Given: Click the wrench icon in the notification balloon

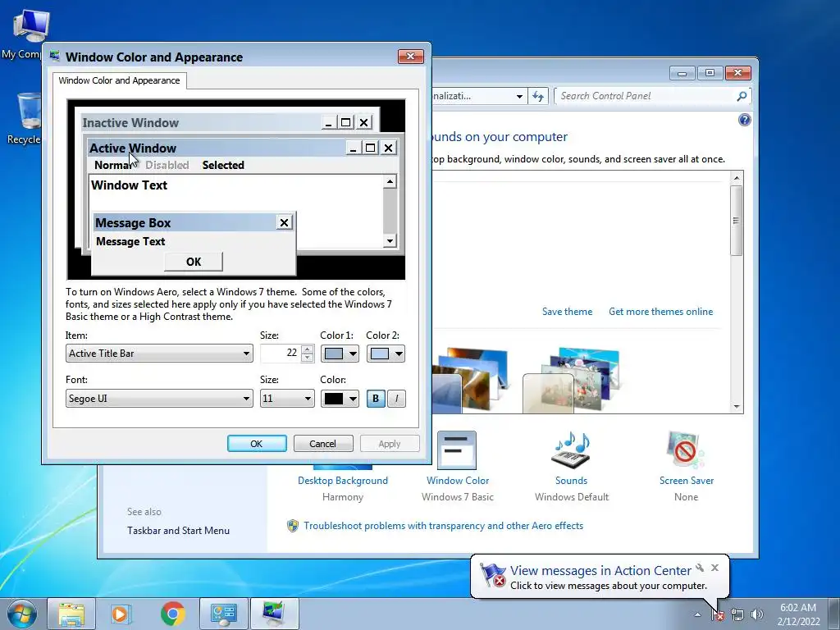Looking at the screenshot, I should [700, 568].
